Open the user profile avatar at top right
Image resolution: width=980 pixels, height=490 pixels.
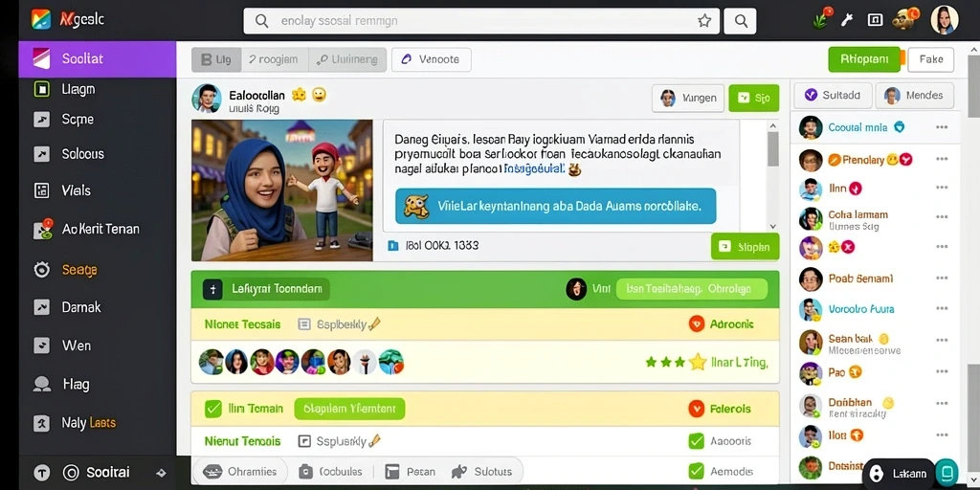click(x=944, y=20)
